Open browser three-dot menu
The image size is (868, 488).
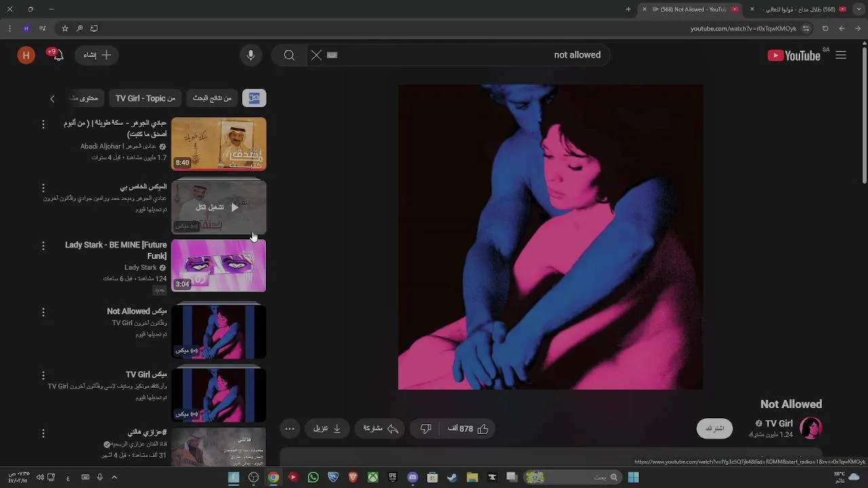pyautogui.click(x=9, y=28)
